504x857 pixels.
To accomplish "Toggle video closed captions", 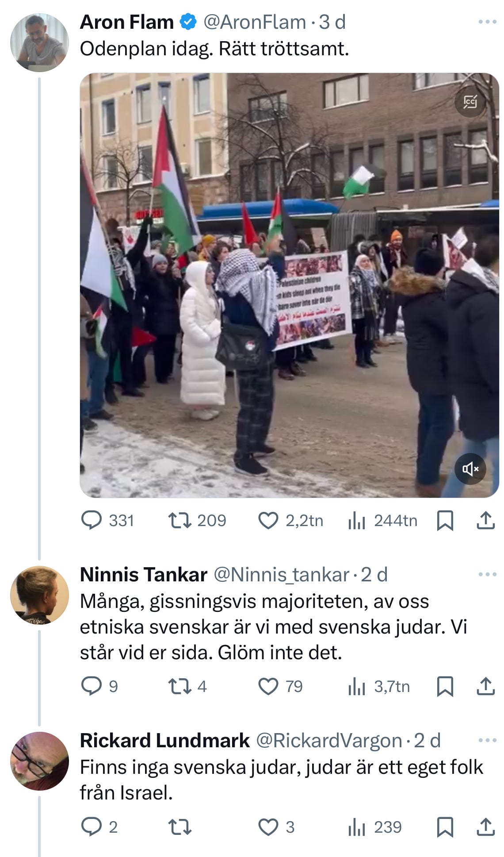I will click(470, 102).
